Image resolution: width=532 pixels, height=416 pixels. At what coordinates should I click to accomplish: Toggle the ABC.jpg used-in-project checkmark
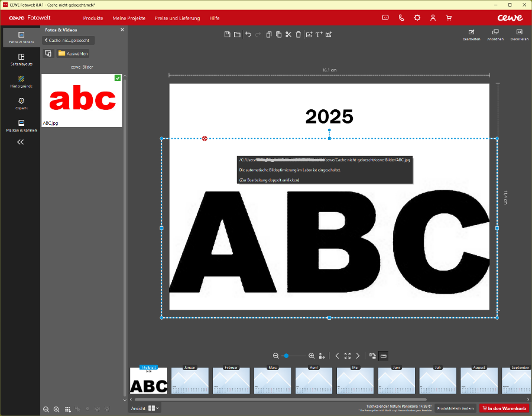point(118,78)
